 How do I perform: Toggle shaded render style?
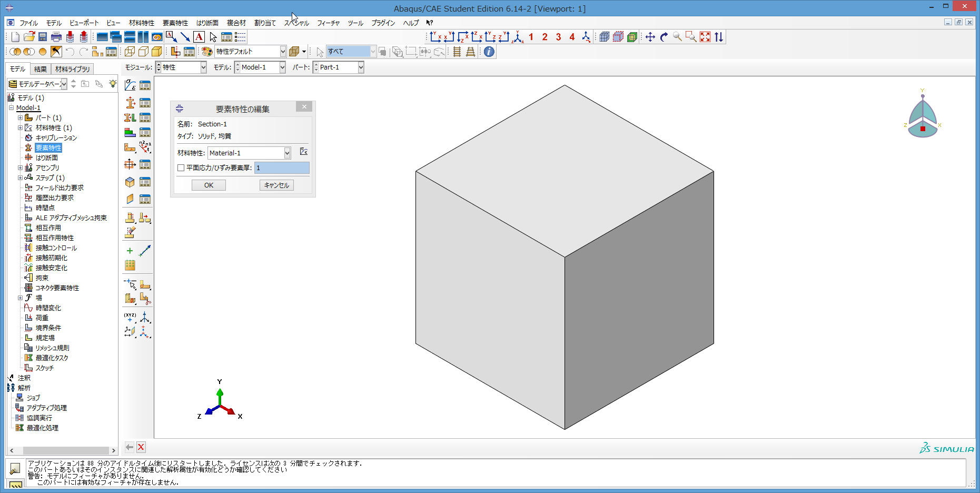(x=157, y=52)
